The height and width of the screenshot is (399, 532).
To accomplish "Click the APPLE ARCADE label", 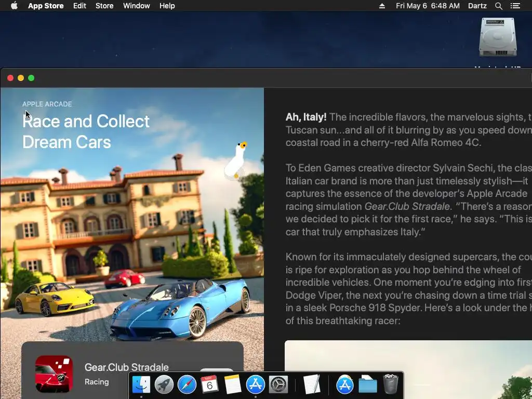I will click(x=47, y=104).
